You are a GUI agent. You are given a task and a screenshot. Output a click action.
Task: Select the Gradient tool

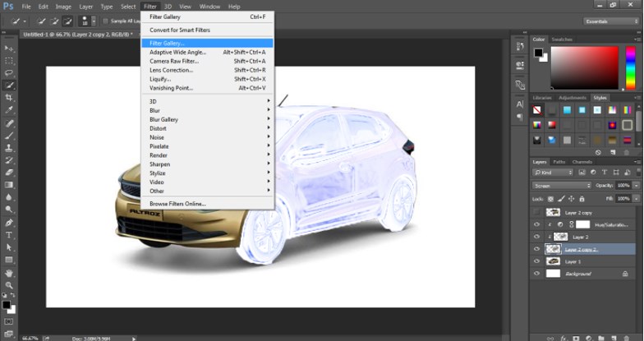click(9, 185)
